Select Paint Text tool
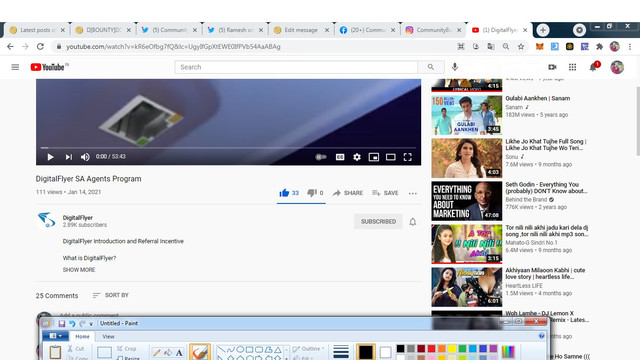 click(x=179, y=353)
